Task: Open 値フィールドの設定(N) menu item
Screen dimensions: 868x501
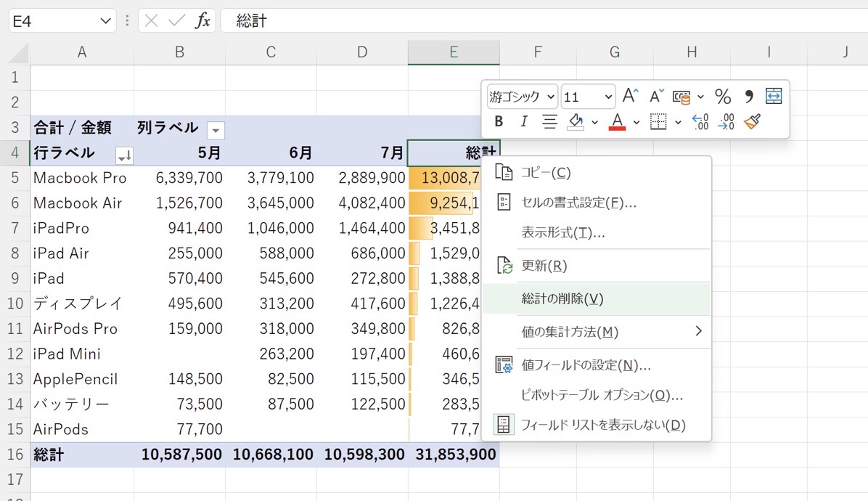Action: click(596, 364)
